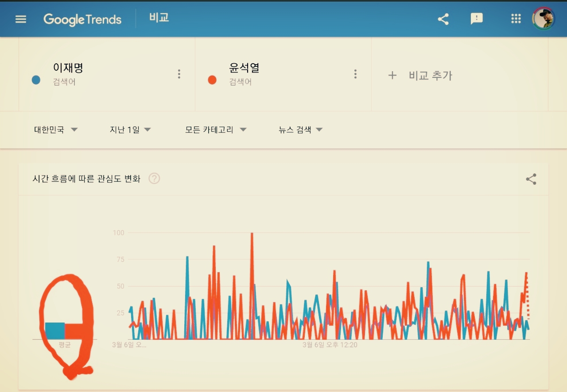
Task: Open the account profile avatar
Action: pos(544,19)
